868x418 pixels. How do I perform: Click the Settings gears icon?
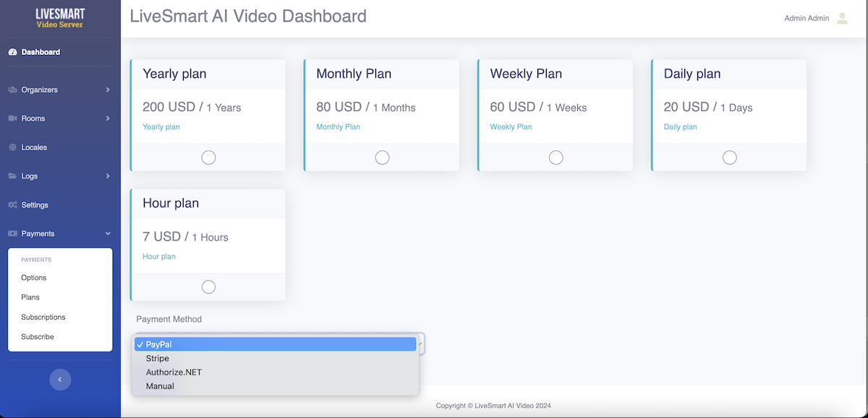point(12,205)
